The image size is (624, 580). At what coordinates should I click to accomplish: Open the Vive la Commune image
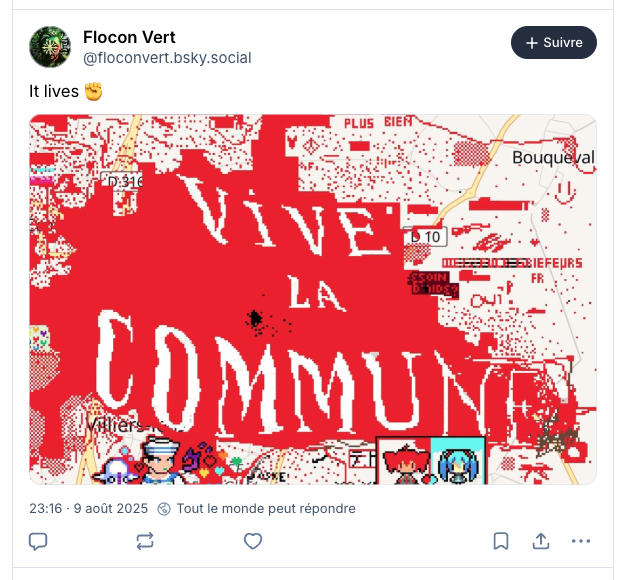313,299
